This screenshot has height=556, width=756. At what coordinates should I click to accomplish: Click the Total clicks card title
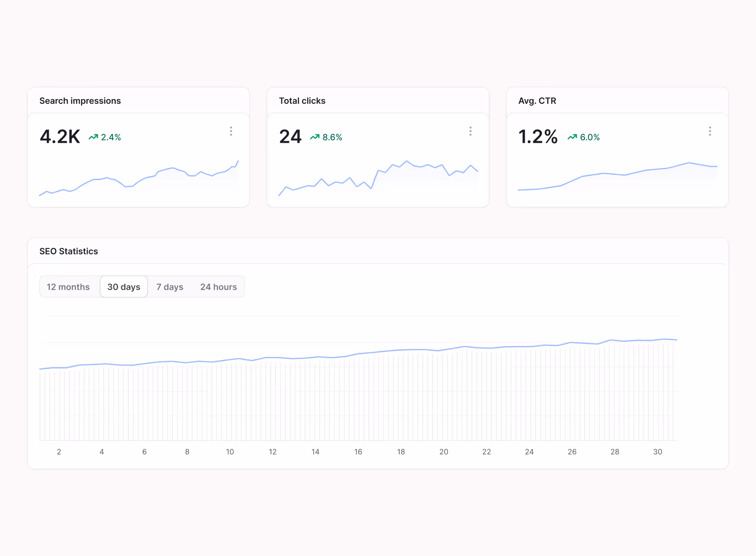[x=302, y=101]
